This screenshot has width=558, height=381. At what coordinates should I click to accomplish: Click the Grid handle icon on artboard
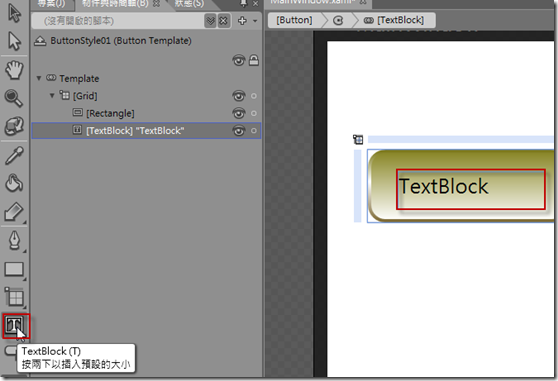(x=358, y=139)
